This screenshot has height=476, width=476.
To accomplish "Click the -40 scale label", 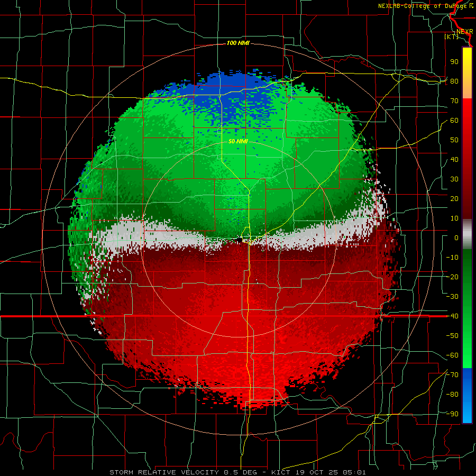I will click(x=452, y=316).
